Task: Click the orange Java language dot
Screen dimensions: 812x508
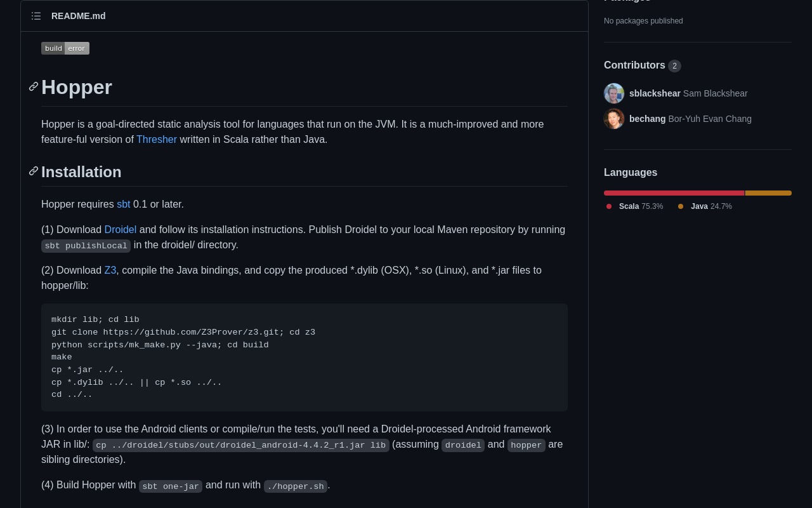Action: pyautogui.click(x=681, y=206)
